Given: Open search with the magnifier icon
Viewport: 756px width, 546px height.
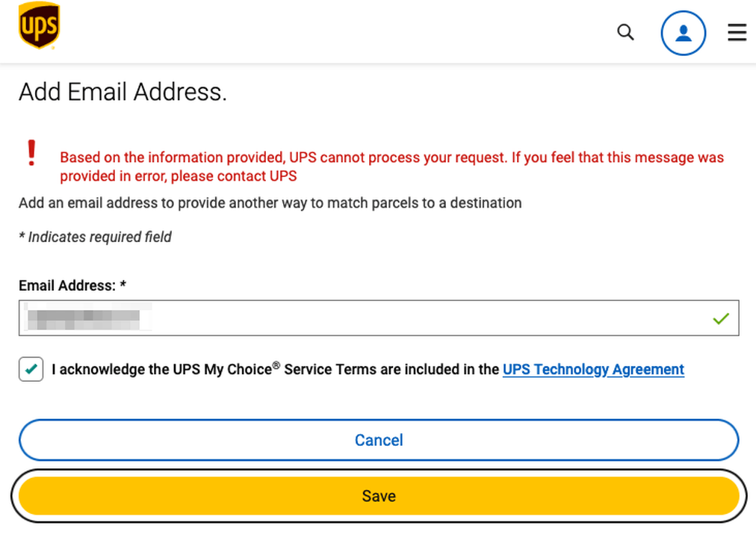Looking at the screenshot, I should 625,32.
